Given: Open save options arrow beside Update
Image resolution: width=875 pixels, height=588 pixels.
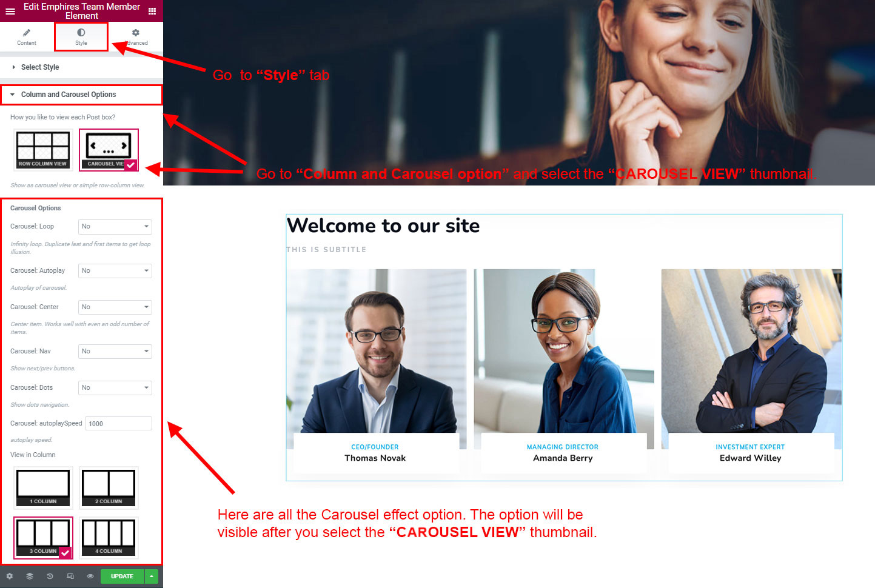Looking at the screenshot, I should coord(152,576).
